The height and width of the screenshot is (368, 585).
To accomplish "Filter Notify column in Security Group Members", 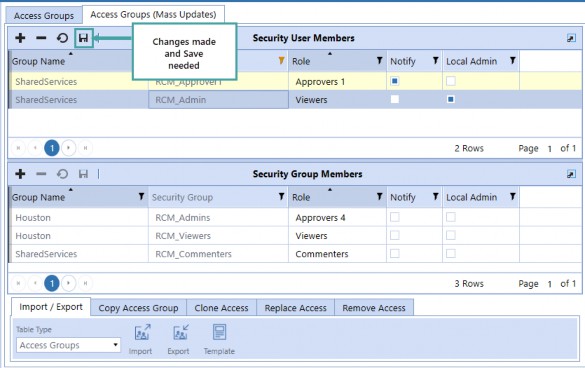I will tap(435, 196).
